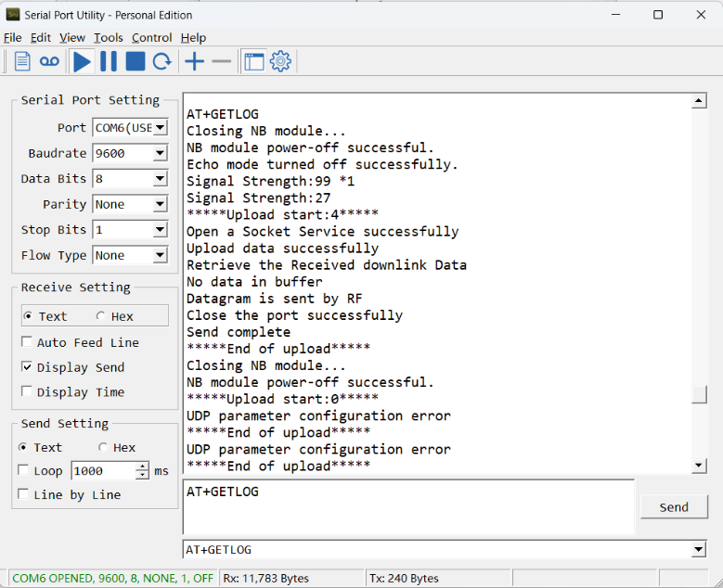Open the Help menu
Image resolution: width=723 pixels, height=588 pixels.
point(193,38)
